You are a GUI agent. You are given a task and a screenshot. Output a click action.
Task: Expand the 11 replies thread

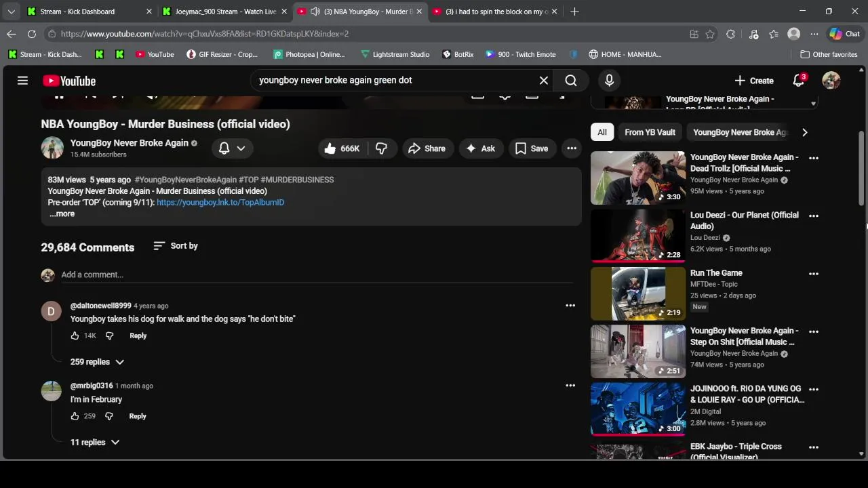[95, 442]
